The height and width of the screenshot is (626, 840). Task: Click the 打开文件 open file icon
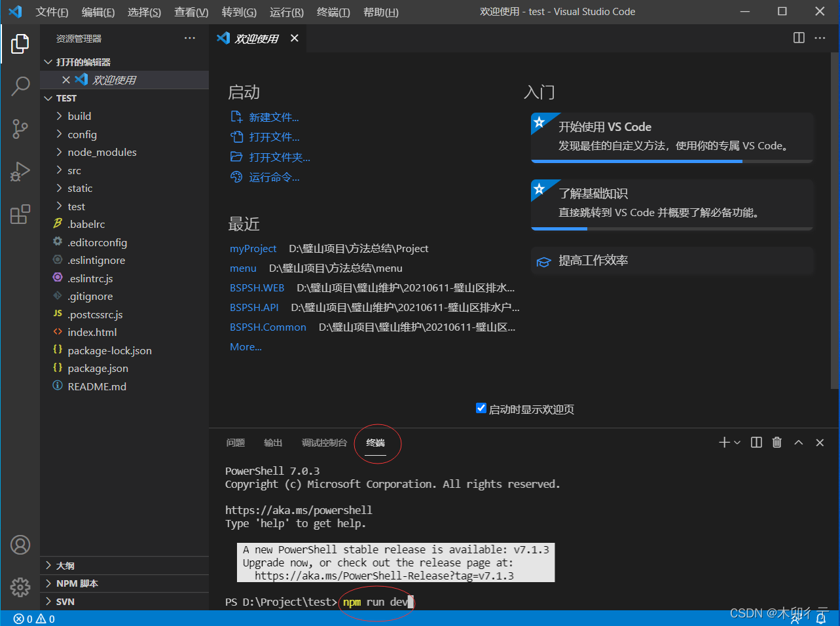tap(236, 137)
